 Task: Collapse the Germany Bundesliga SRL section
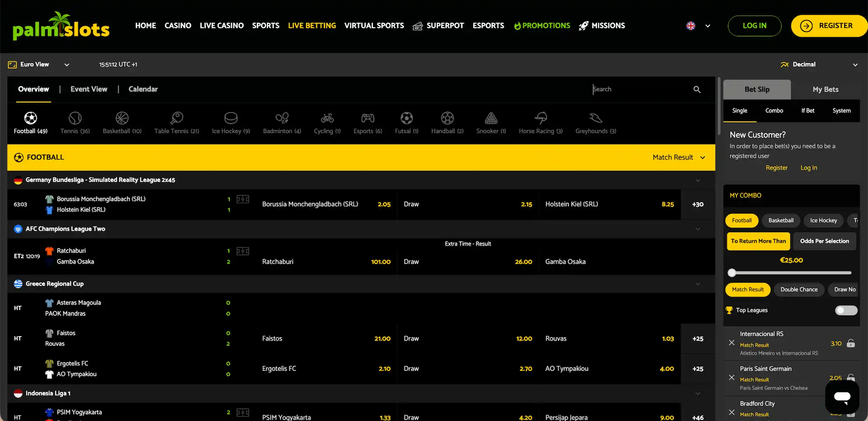coord(698,180)
